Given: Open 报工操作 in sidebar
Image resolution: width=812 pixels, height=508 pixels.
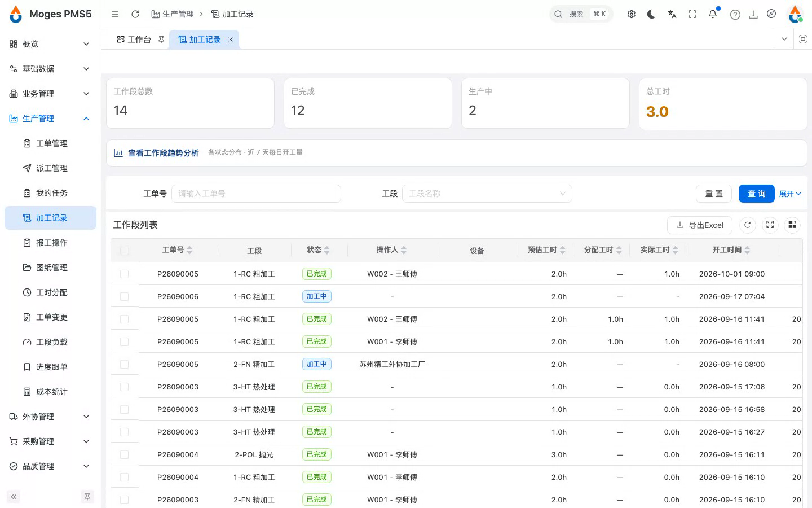Looking at the screenshot, I should [50, 243].
